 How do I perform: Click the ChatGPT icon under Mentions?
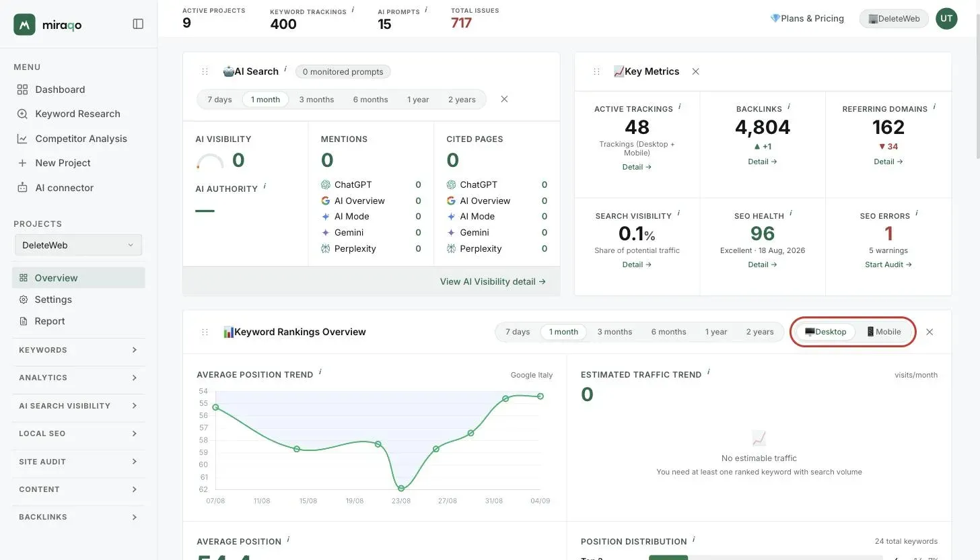pyautogui.click(x=326, y=184)
